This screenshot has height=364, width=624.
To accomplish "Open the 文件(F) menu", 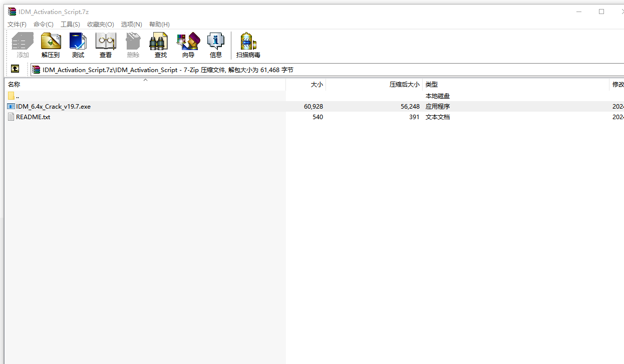I will point(17,24).
